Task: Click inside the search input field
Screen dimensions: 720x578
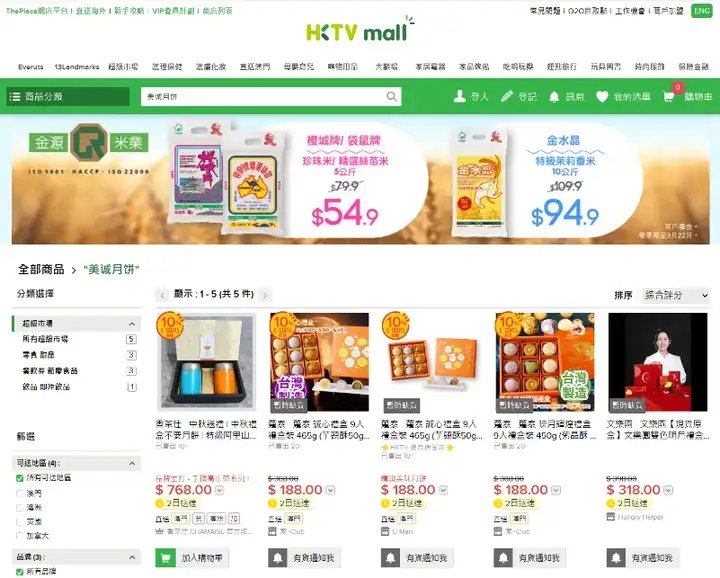Action: (x=264, y=96)
